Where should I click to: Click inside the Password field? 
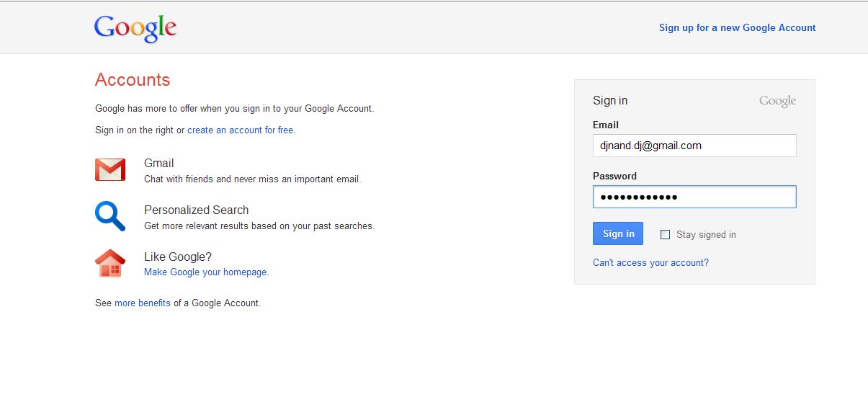694,197
